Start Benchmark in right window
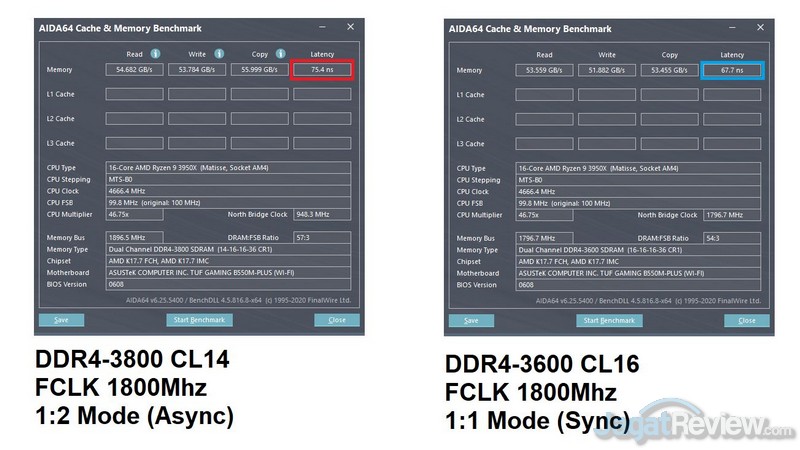Image resolution: width=800 pixels, height=450 pixels. pos(609,320)
